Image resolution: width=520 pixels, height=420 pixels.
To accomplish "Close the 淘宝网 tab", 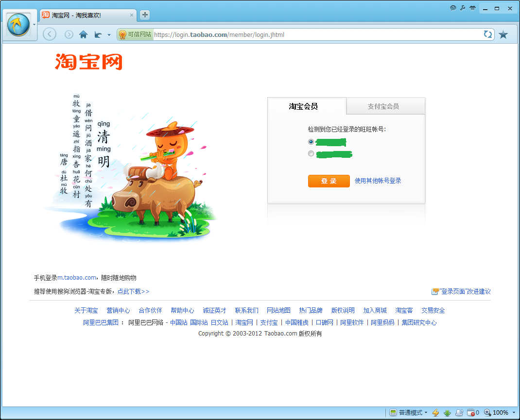I will [132, 15].
